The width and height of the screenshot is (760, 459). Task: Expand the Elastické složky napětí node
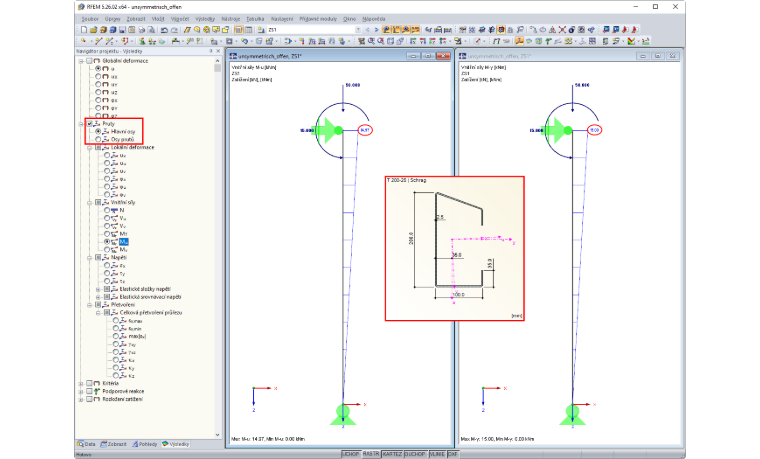point(98,289)
